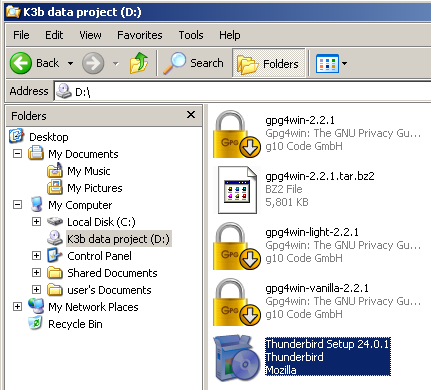Select My Network Places tree label
Screen dimensions: 431x390
pyautogui.click(x=93, y=307)
